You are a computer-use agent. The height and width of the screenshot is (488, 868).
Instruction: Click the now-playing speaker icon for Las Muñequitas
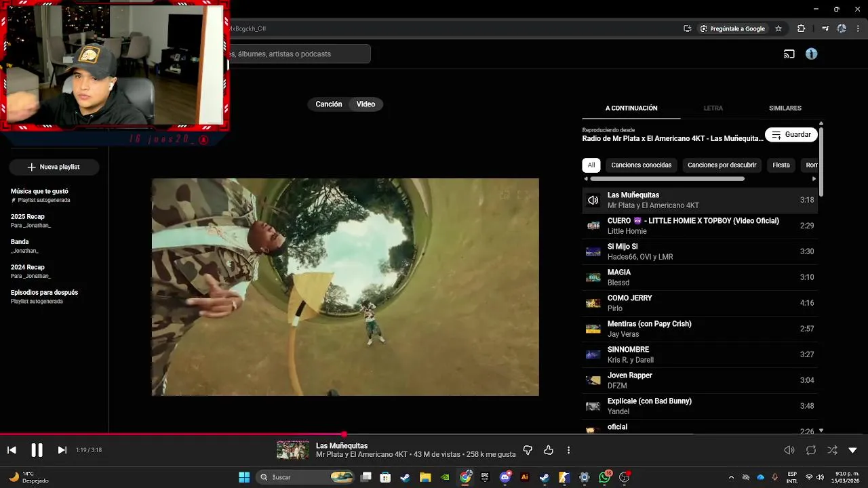[593, 200]
